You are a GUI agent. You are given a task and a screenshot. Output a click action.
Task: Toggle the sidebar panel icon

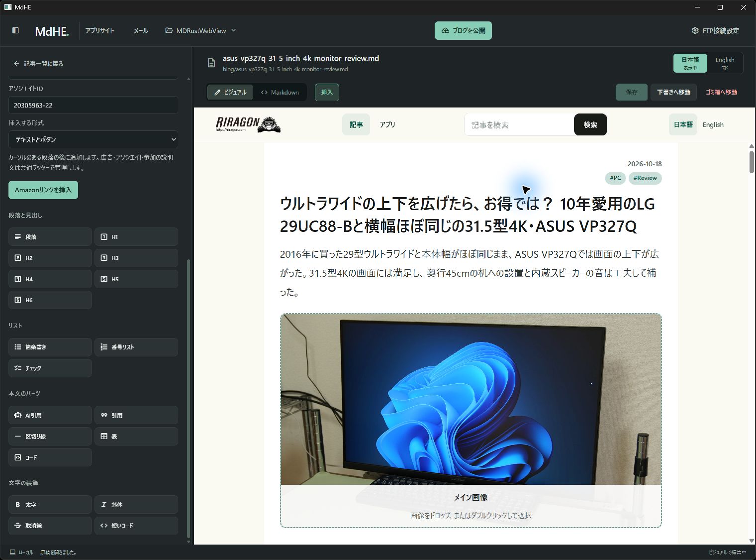tap(15, 30)
